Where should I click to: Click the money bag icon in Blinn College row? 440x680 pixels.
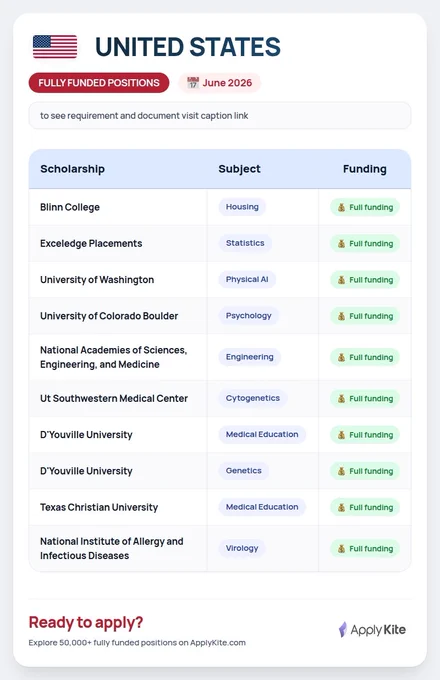[342, 207]
